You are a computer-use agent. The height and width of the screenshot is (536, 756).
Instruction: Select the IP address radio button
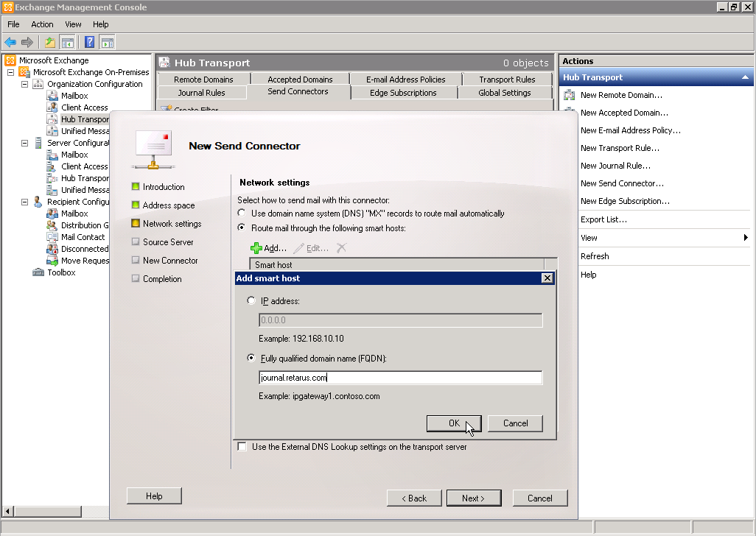click(252, 301)
